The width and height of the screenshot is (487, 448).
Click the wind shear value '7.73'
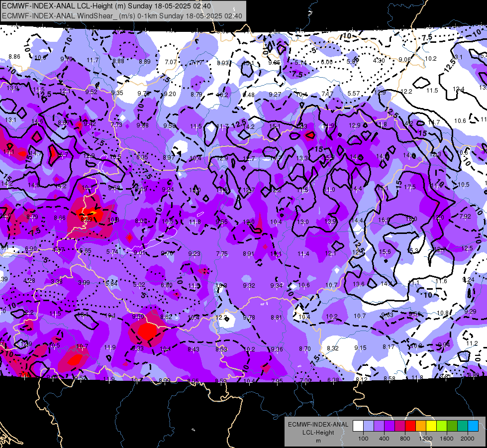pyautogui.click(x=116, y=124)
